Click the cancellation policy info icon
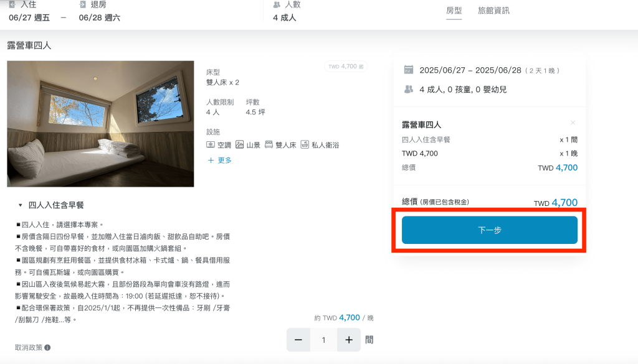The image size is (638, 364). click(47, 348)
